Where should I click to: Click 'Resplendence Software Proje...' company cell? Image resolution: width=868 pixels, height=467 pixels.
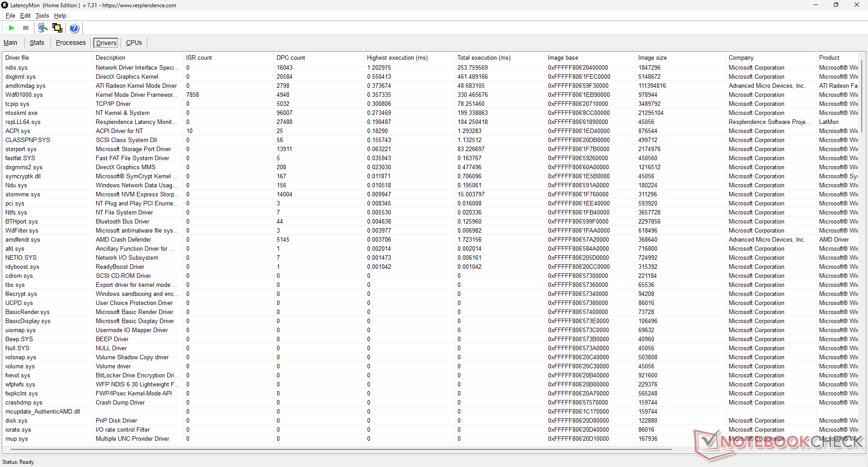click(770, 122)
